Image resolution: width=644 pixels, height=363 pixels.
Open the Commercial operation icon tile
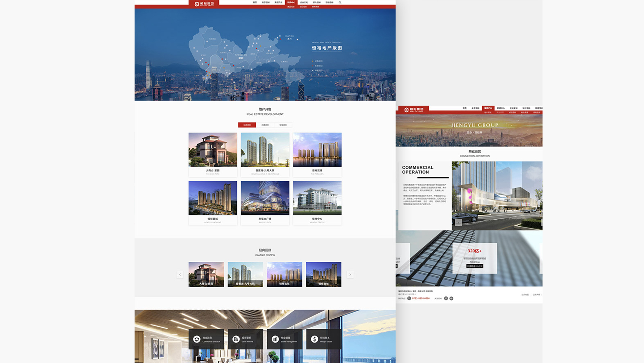206,339
